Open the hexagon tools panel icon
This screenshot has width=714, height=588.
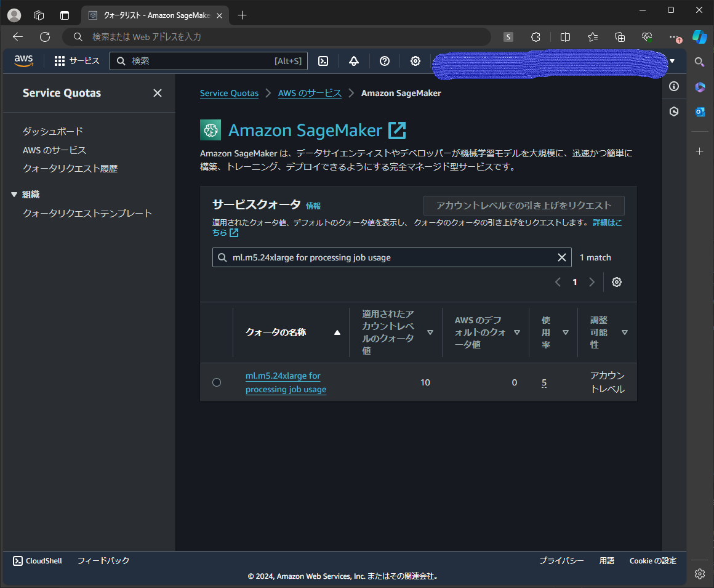[x=674, y=111]
